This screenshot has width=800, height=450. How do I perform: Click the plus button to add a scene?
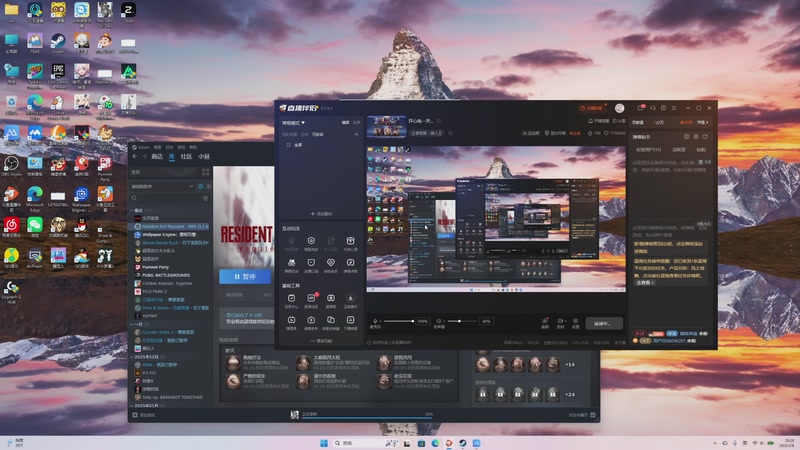(x=356, y=134)
